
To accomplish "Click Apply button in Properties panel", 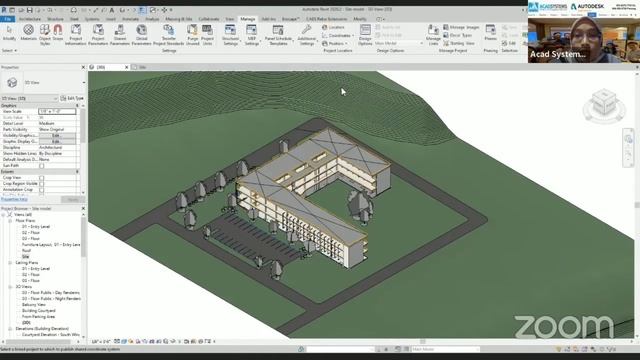I will pyautogui.click(x=73, y=200).
